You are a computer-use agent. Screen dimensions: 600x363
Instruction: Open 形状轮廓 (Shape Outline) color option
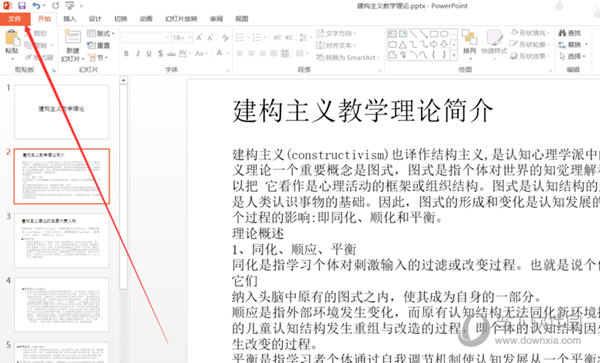(x=531, y=44)
